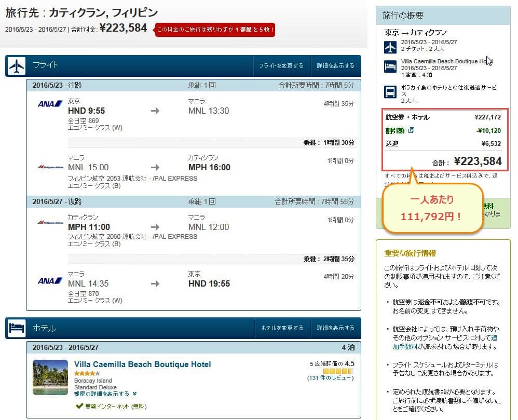The width and height of the screenshot is (518, 420).
Task: Click フィリピン航空 2053 flight text
Action: coord(132,179)
